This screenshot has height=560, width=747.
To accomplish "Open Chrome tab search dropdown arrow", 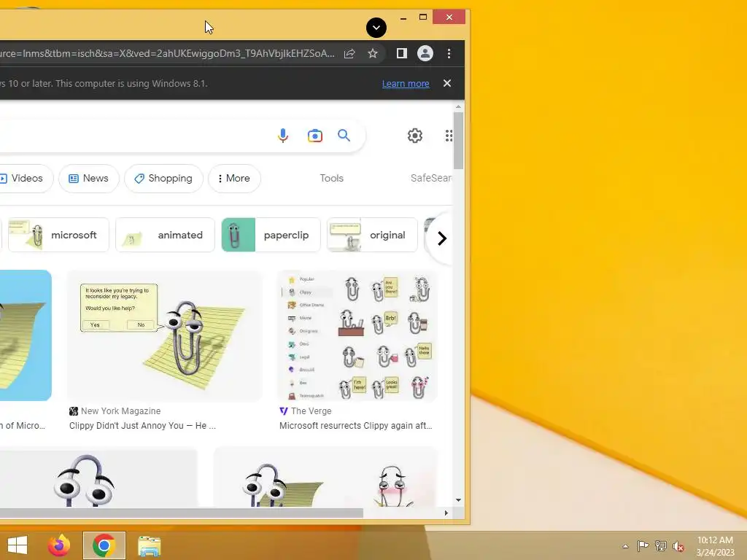I will (x=376, y=28).
